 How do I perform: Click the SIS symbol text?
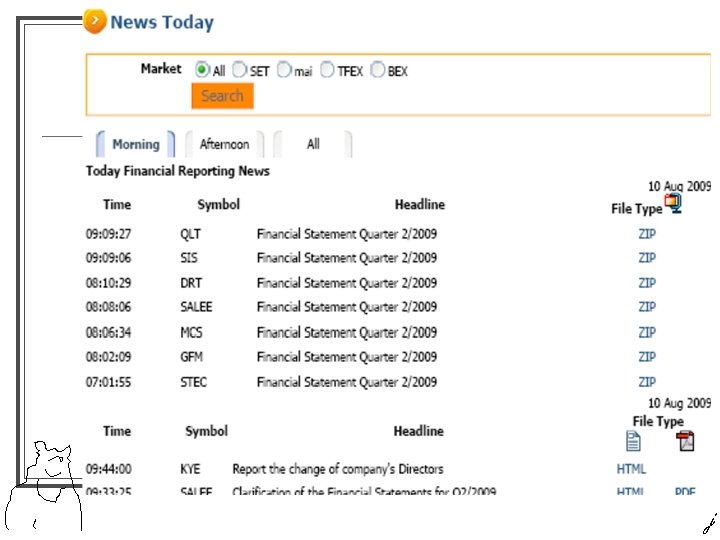189,258
